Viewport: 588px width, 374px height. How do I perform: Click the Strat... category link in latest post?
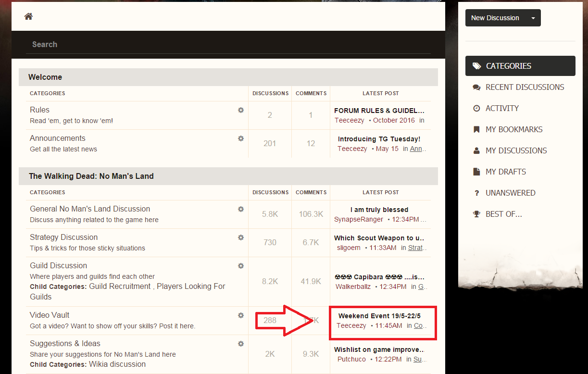[416, 248]
